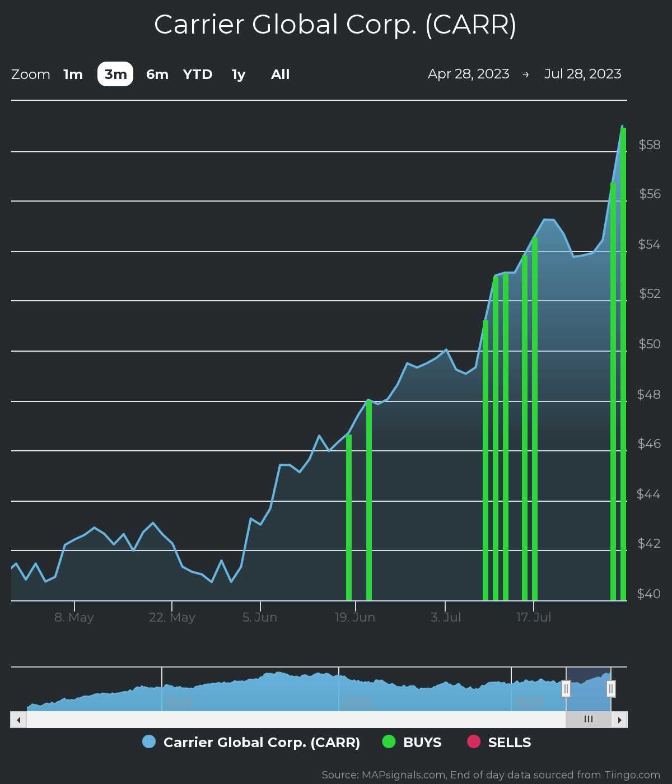This screenshot has height=784, width=672.
Task: Click the 8. May x-axis label
Action: tap(74, 617)
